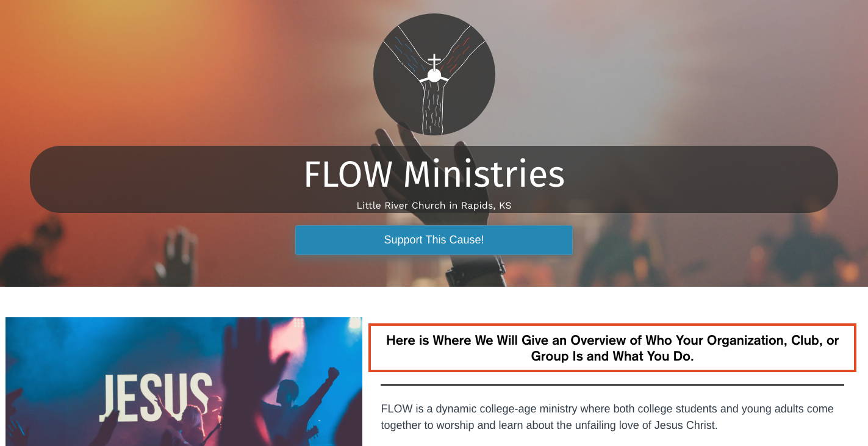Select the FLOW Ministries page title
The width and height of the screenshot is (868, 446).
[x=434, y=174]
